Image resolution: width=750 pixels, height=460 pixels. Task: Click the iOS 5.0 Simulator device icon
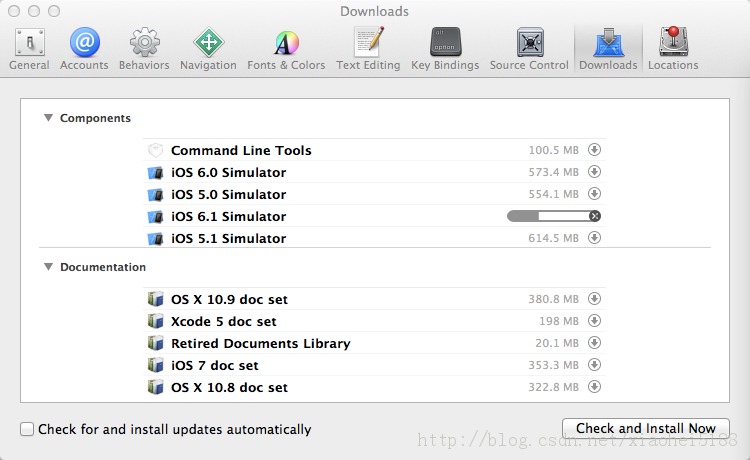coord(155,194)
